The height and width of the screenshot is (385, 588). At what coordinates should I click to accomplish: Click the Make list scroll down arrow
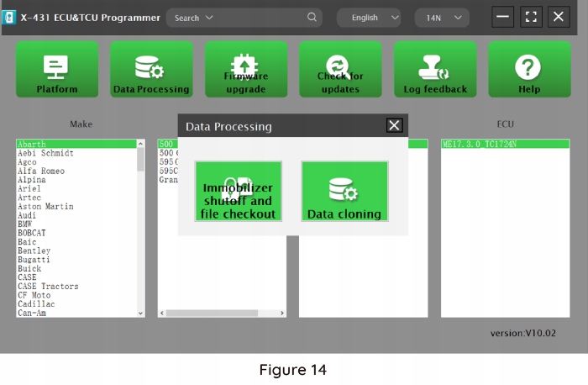click(140, 313)
